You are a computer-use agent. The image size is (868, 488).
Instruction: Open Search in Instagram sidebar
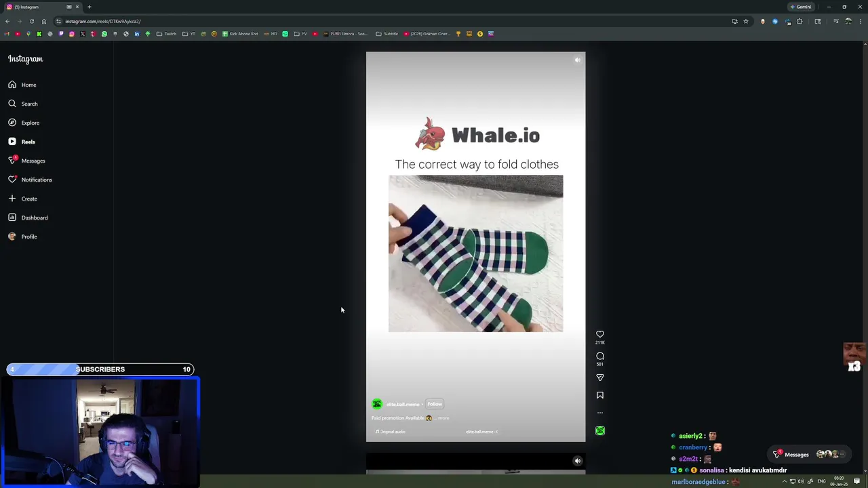(22, 104)
